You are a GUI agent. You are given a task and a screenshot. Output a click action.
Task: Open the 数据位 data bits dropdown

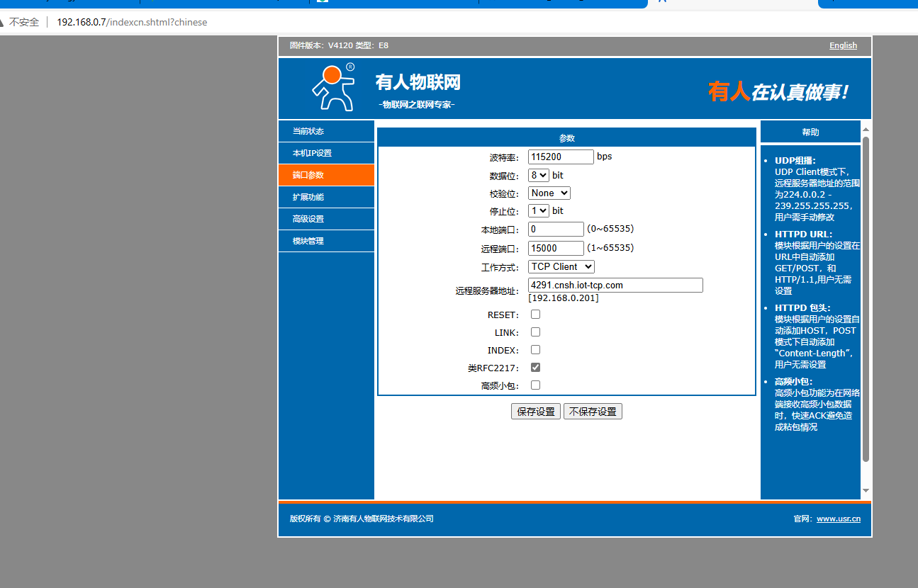coord(538,175)
